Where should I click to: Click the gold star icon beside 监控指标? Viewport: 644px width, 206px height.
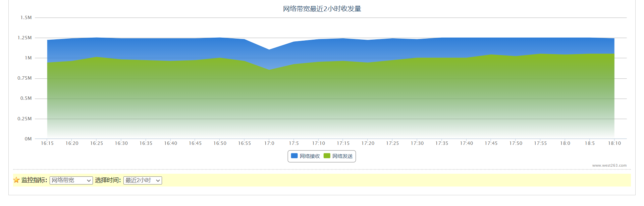tap(16, 180)
